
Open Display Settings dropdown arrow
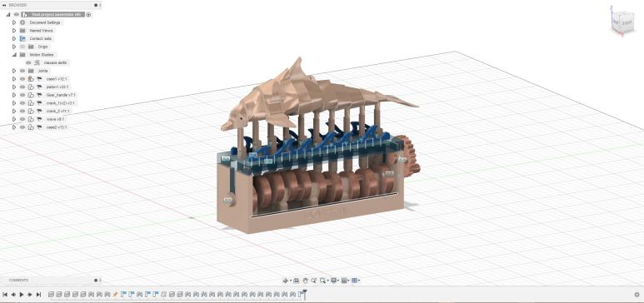coord(338,281)
